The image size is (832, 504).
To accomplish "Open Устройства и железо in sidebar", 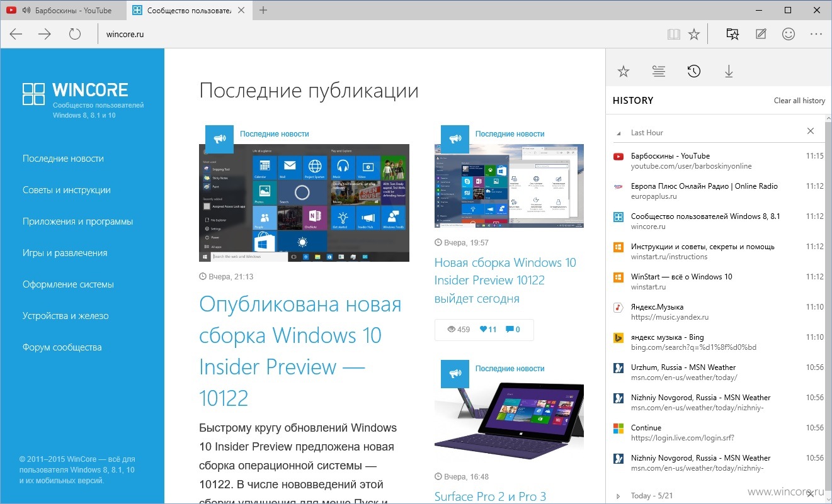I will [x=66, y=316].
